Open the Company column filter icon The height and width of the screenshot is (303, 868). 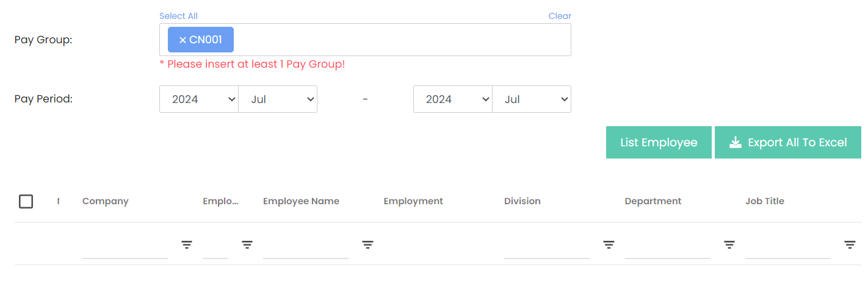pos(187,244)
